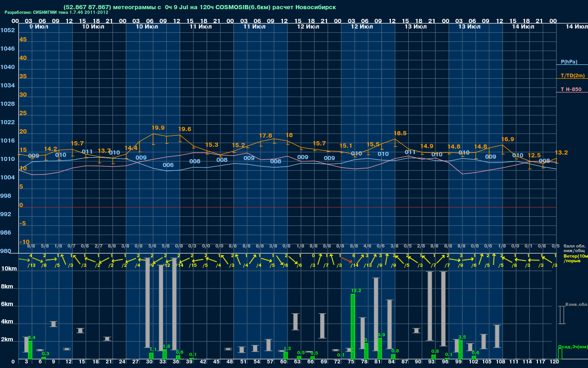
Task: Click the pink T H-850 legend line
Action: (572, 92)
